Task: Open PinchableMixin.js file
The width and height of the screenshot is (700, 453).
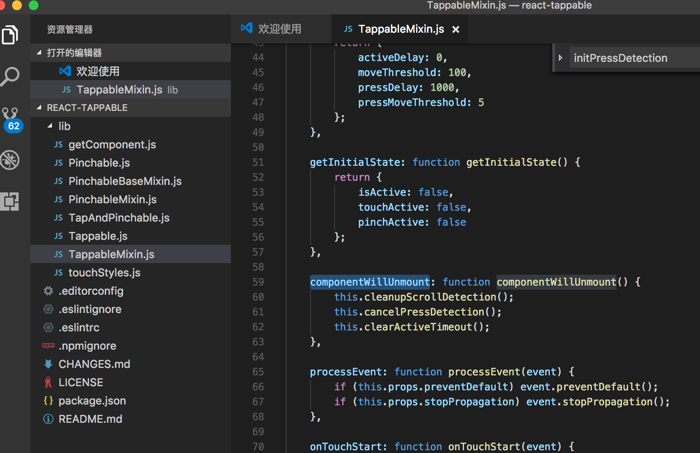Action: point(130,199)
